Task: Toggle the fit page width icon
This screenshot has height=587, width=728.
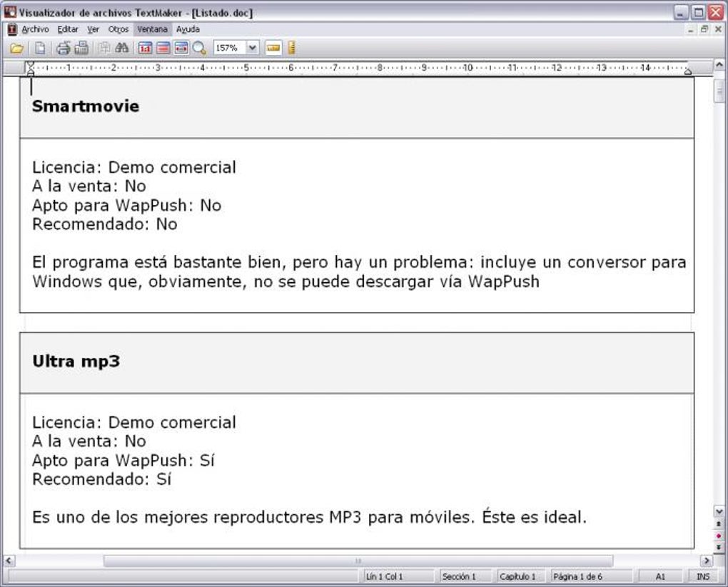Action: (181, 48)
